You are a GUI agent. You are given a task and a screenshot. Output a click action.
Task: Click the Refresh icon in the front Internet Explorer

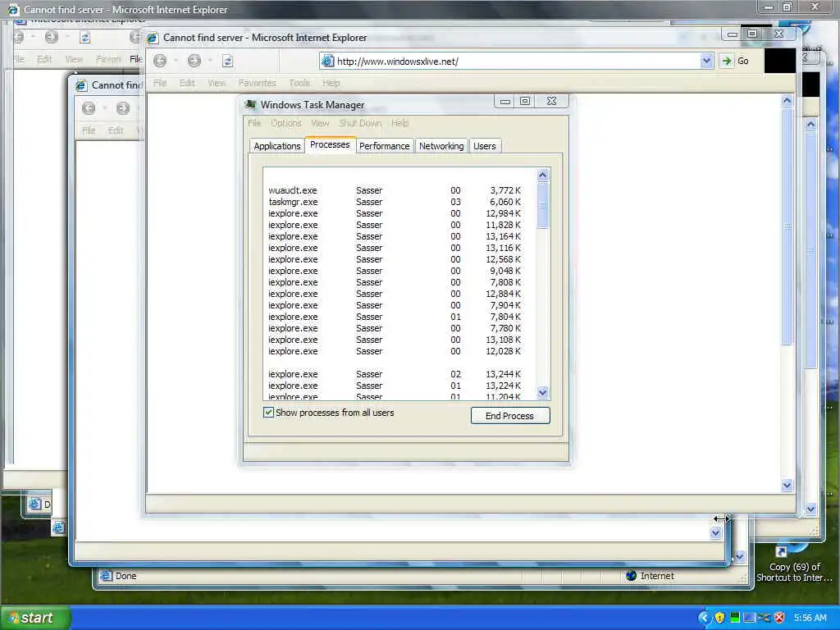click(x=228, y=61)
